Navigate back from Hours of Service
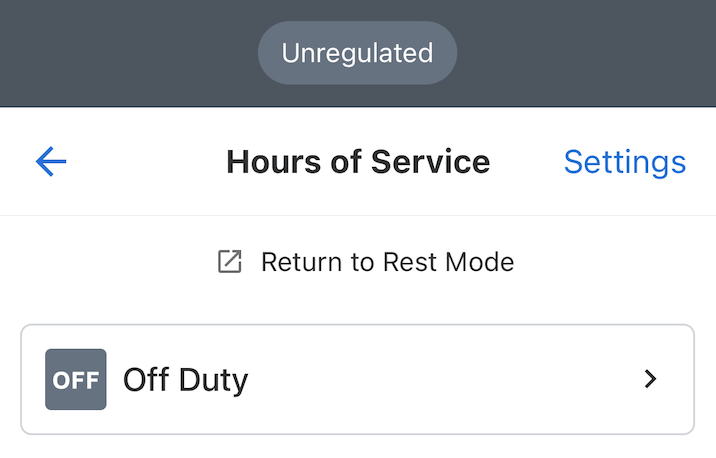716x458 pixels. coord(51,162)
